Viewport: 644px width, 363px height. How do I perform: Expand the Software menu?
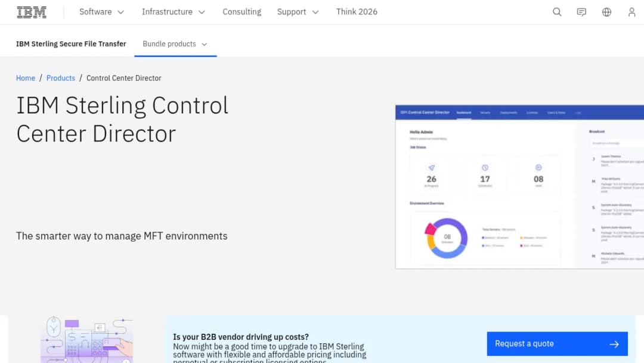click(x=101, y=12)
